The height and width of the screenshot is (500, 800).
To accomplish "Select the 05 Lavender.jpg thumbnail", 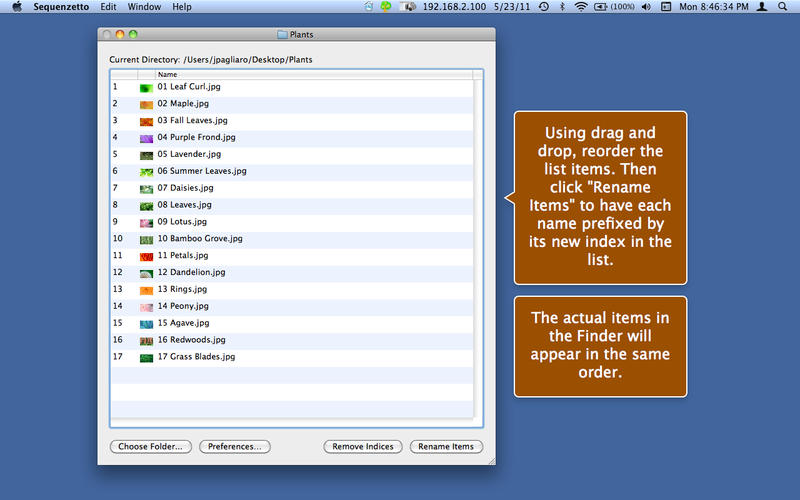I will (146, 155).
